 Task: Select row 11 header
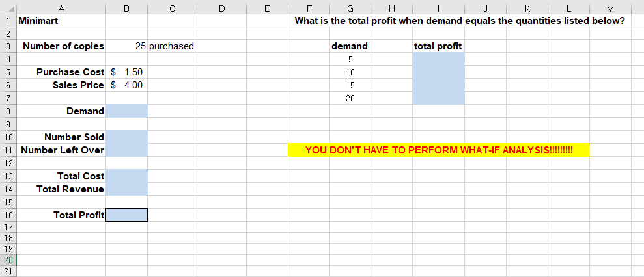tap(8, 150)
